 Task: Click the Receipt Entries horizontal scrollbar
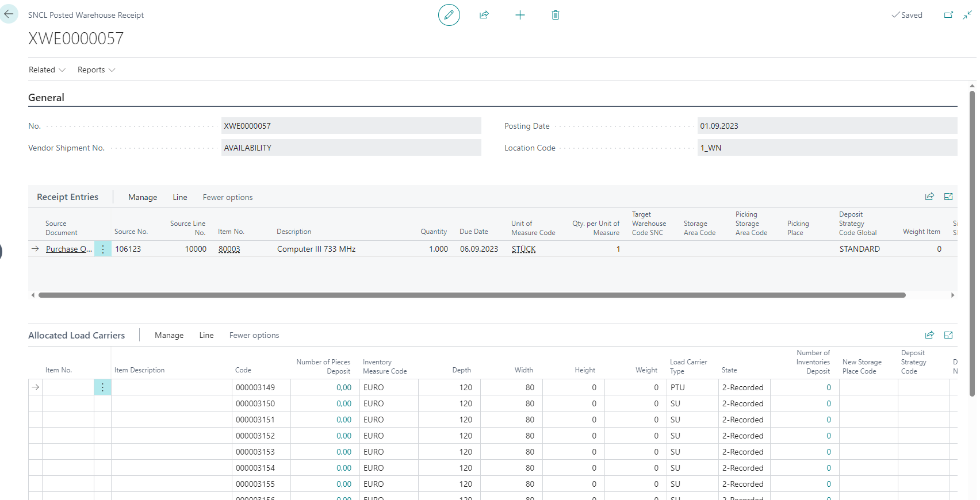point(472,295)
